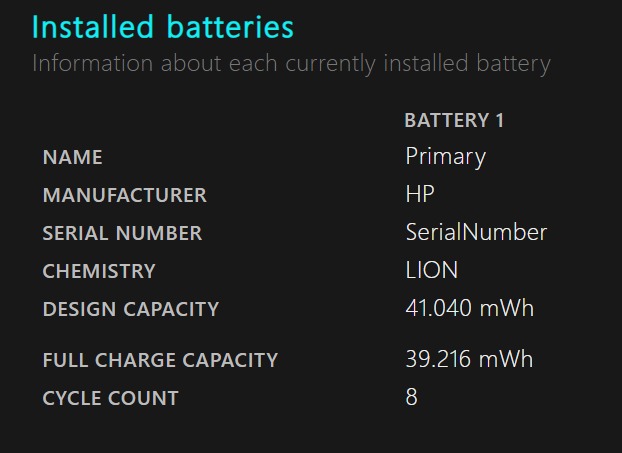Click the cycle count value 8
622x453 pixels.
coord(411,398)
